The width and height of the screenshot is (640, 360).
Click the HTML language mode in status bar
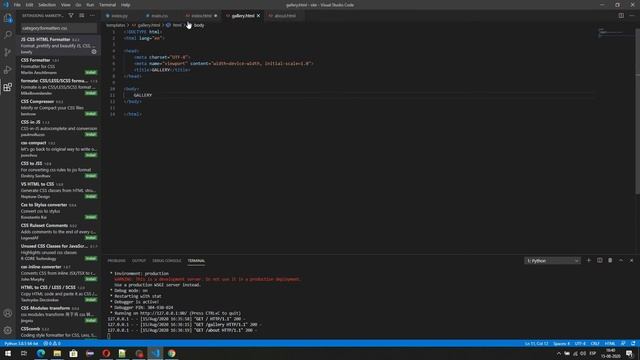pos(610,344)
